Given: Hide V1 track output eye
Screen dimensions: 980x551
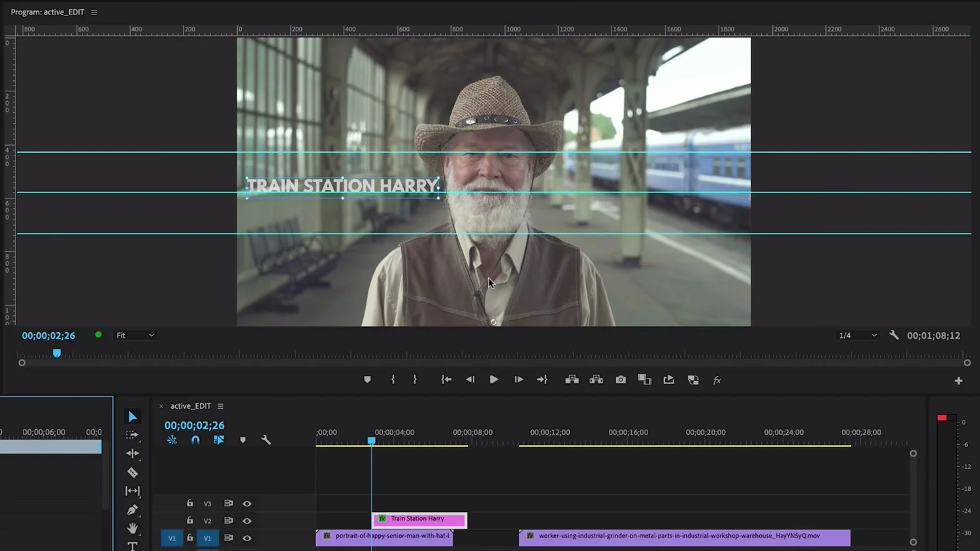Looking at the screenshot, I should point(247,538).
